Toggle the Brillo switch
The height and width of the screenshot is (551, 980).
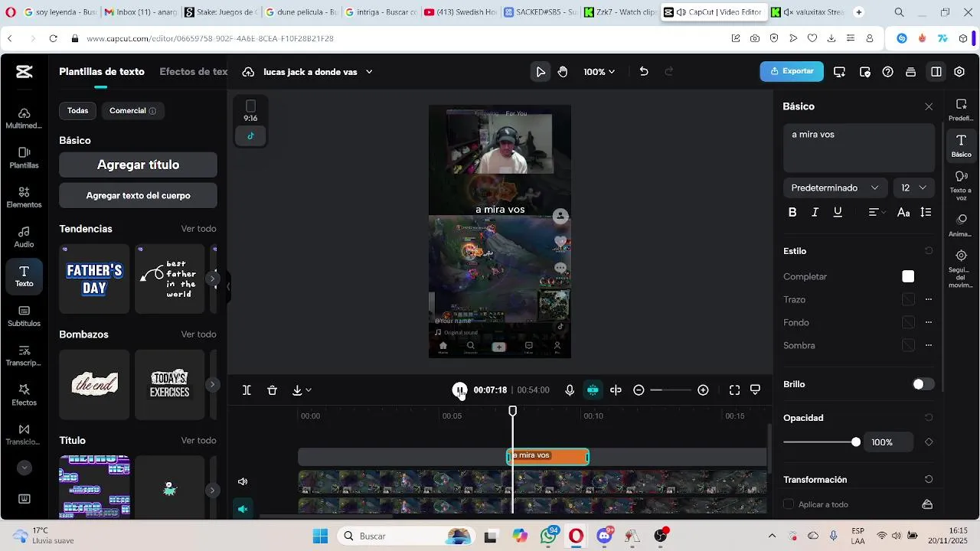[923, 384]
